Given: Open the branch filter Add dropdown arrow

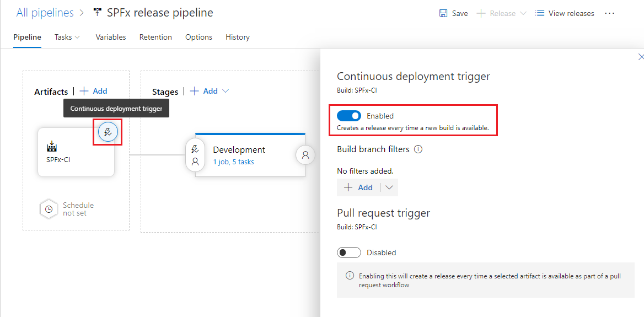Looking at the screenshot, I should click(389, 187).
